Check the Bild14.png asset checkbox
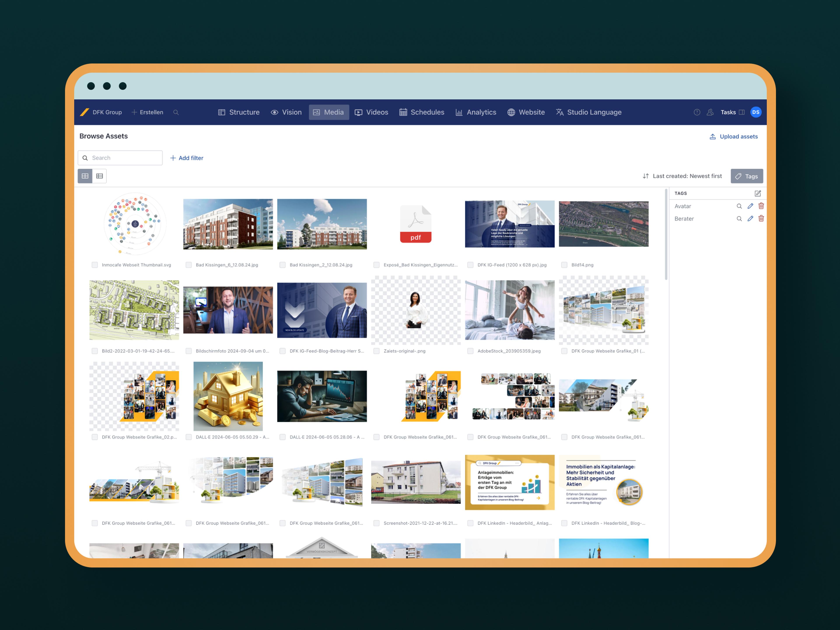This screenshot has width=840, height=630. pos(564,265)
